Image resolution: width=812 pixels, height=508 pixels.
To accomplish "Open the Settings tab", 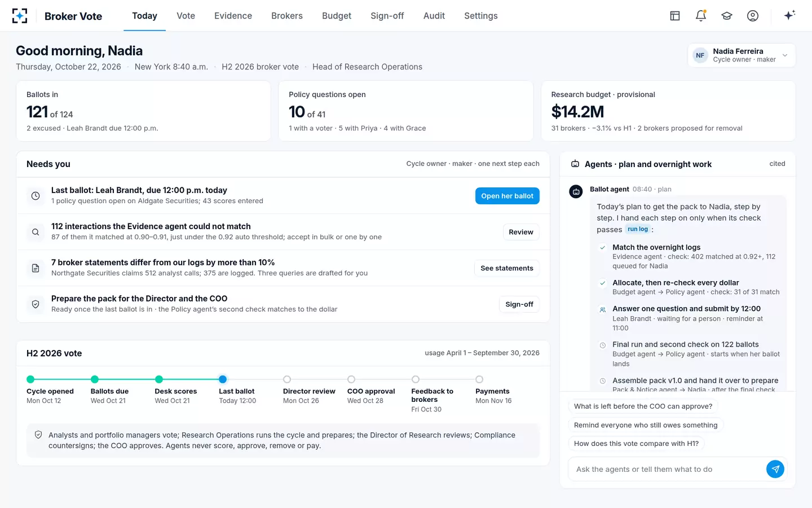I will [x=481, y=16].
